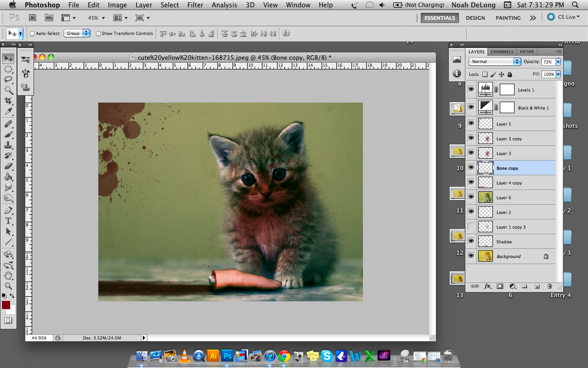Select the Type tool
The image size is (588, 368).
tap(8, 221)
